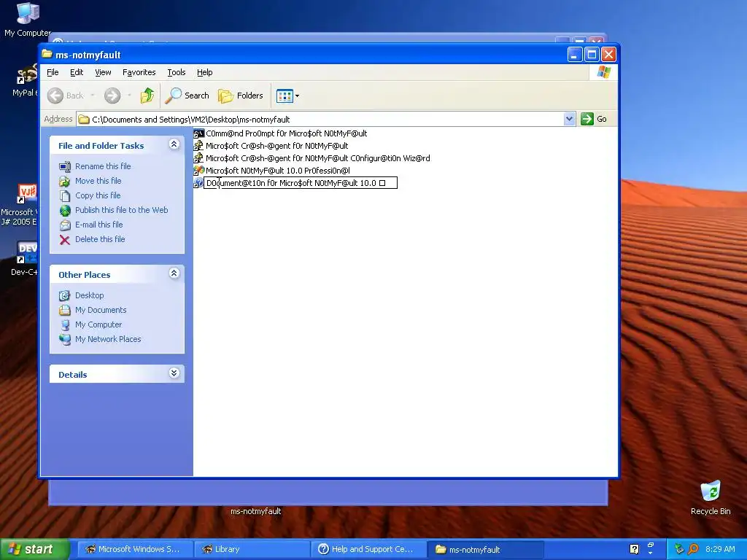
Task: Select Micro$oft Cr@sh-@gent f0r N0tMyF@ult filename
Action: tap(276, 146)
